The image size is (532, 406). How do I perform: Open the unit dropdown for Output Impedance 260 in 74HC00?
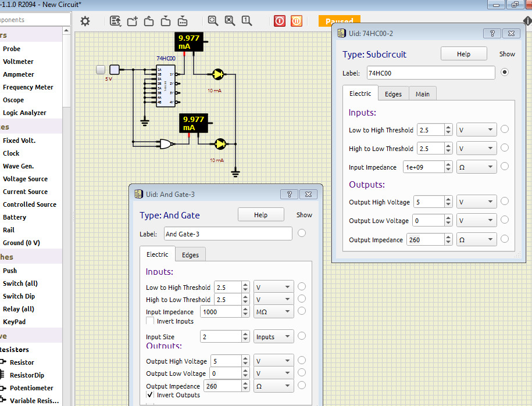476,239
